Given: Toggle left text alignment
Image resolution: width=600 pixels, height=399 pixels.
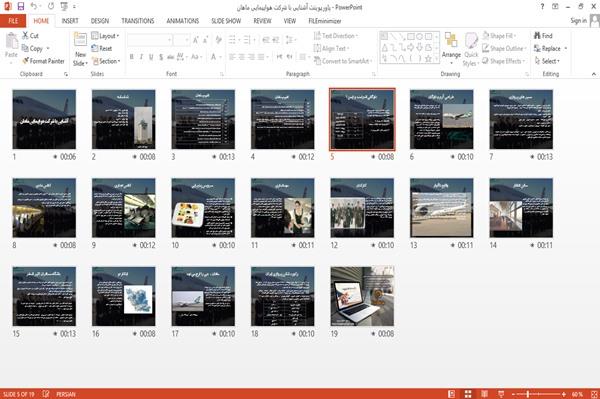Looking at the screenshot, I should click(232, 57).
